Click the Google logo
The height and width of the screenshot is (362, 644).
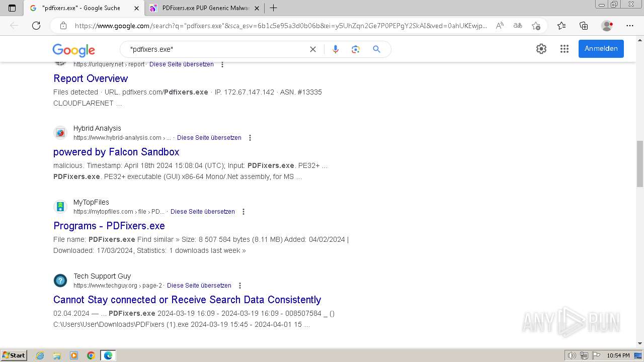pos(73,50)
